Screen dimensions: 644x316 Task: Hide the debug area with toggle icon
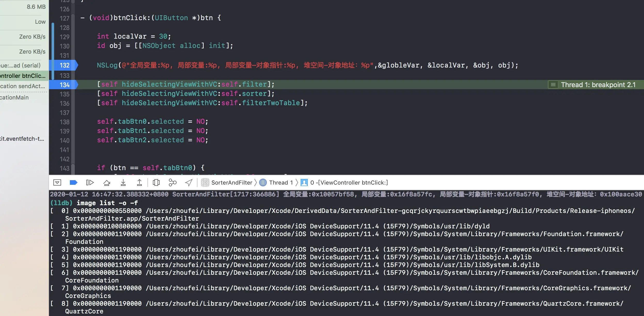click(x=57, y=183)
